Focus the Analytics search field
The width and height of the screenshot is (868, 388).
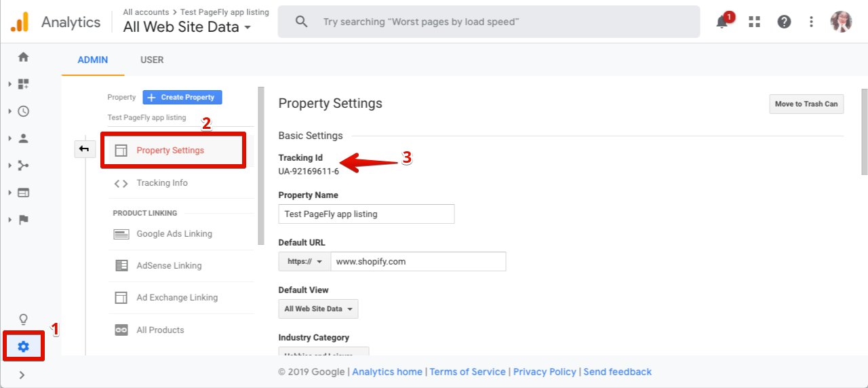coord(489,22)
